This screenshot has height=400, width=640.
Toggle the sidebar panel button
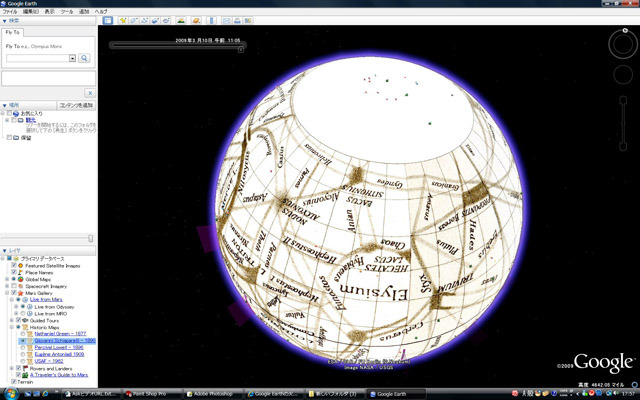click(x=108, y=20)
